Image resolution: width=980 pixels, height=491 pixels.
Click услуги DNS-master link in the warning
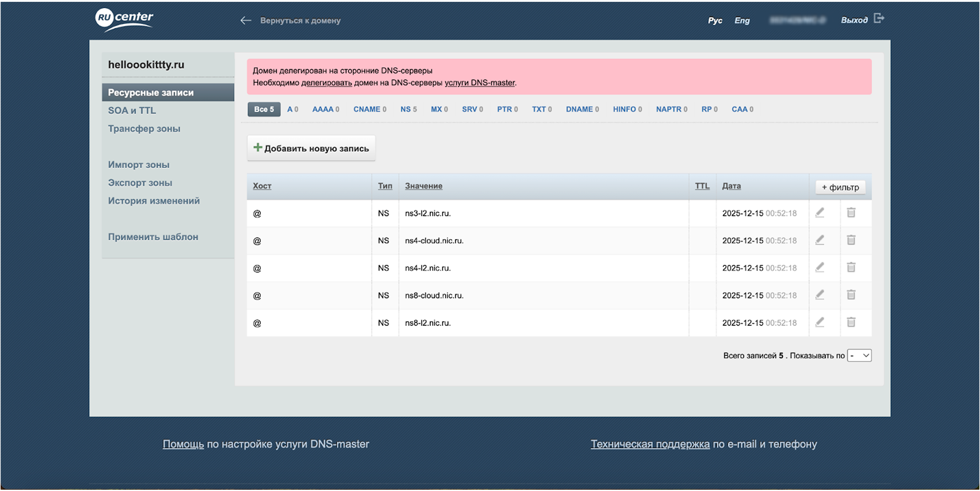click(479, 83)
